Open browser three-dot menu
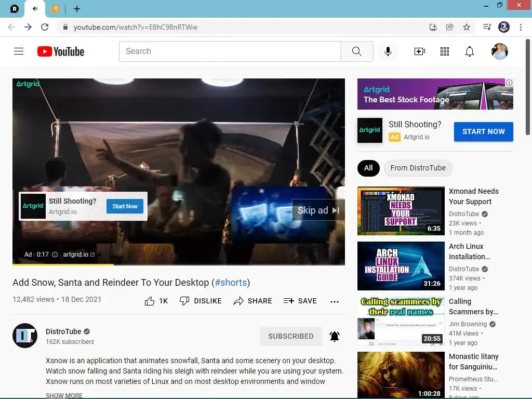Image resolution: width=532 pixels, height=399 pixels. 521,27
